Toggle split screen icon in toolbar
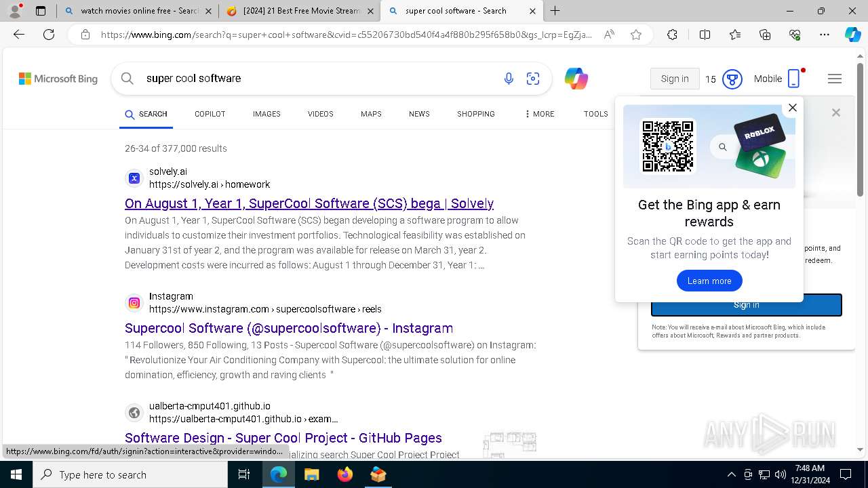 (705, 35)
